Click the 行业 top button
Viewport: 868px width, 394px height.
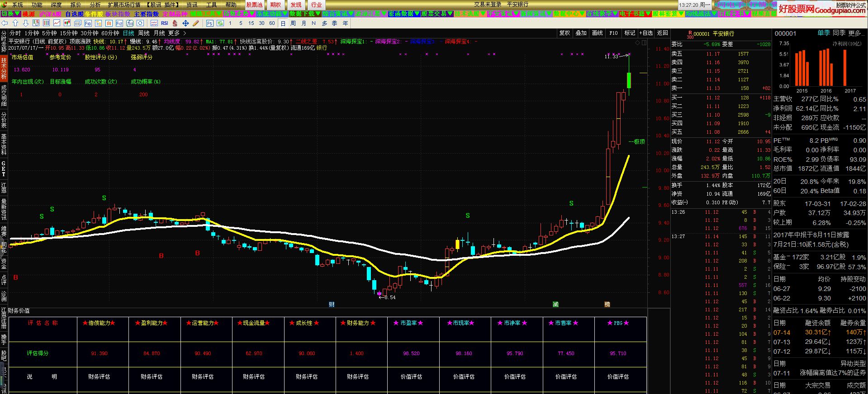click(316, 5)
